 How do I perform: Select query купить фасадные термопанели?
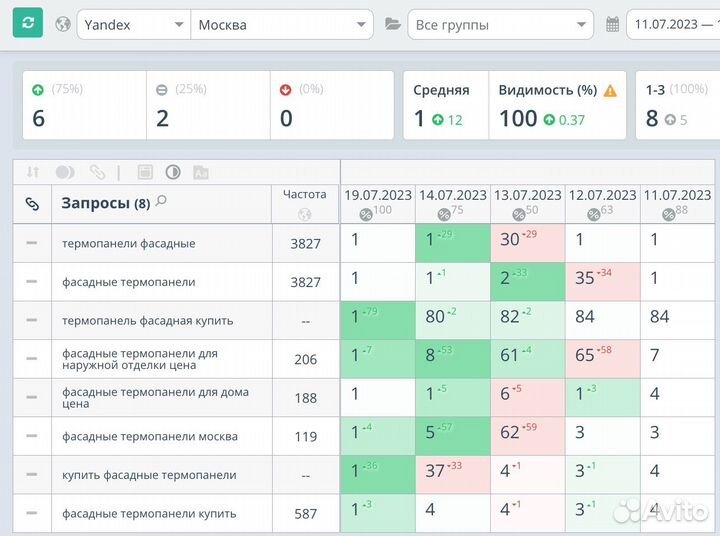[149, 475]
